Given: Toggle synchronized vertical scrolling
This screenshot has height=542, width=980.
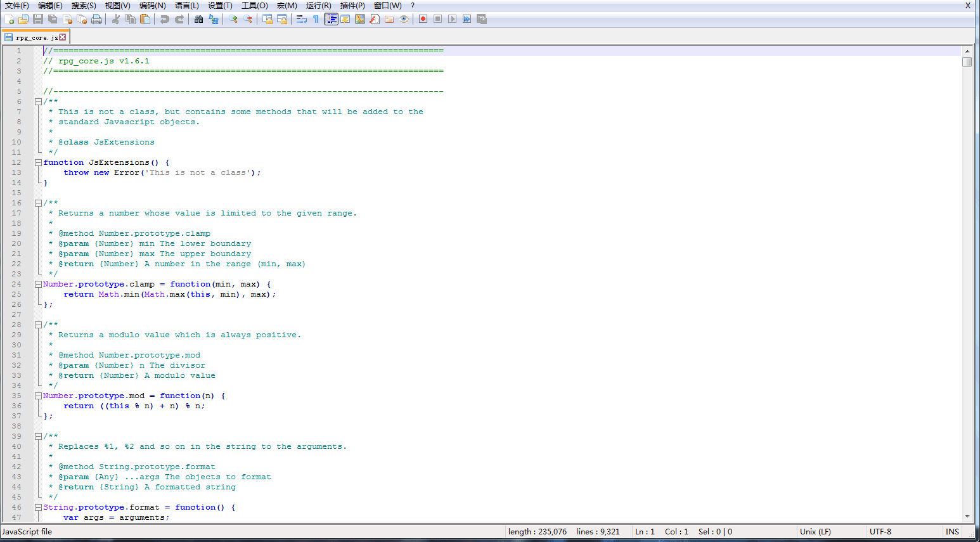Looking at the screenshot, I should [x=267, y=19].
